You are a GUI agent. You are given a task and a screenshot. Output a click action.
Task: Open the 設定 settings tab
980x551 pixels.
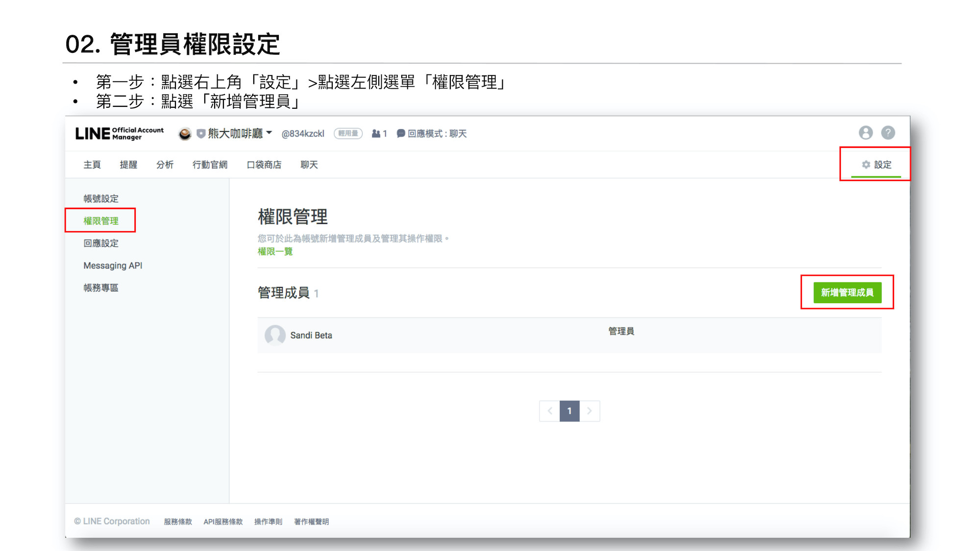877,165
